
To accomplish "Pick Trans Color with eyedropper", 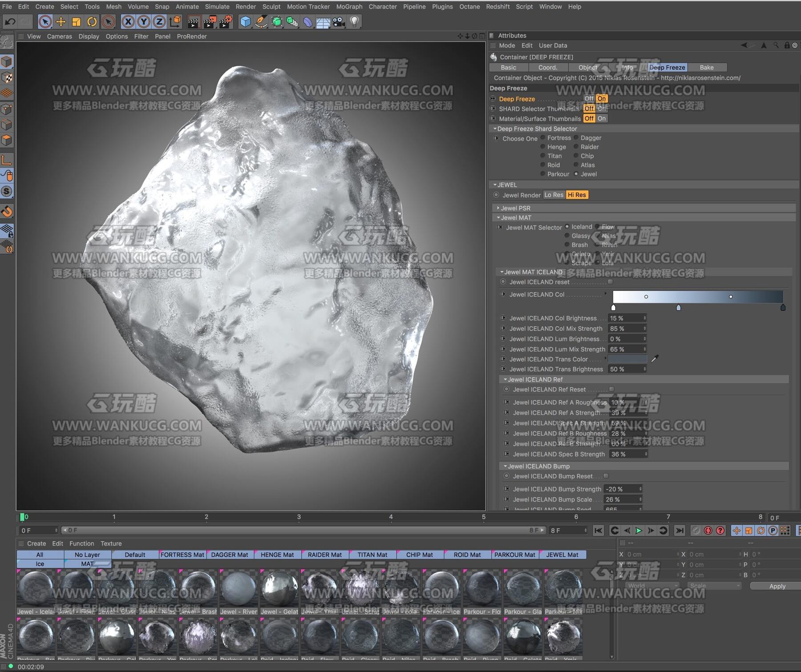I will tap(655, 358).
